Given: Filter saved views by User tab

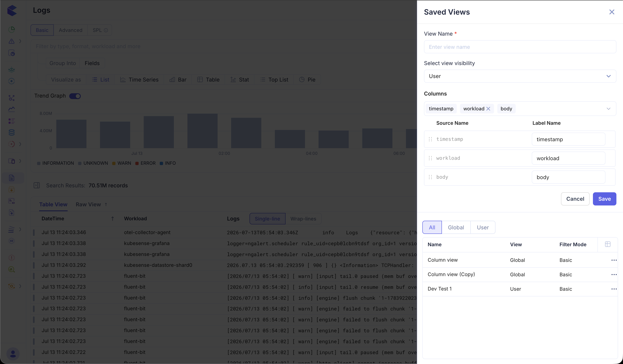Looking at the screenshot, I should [x=482, y=227].
